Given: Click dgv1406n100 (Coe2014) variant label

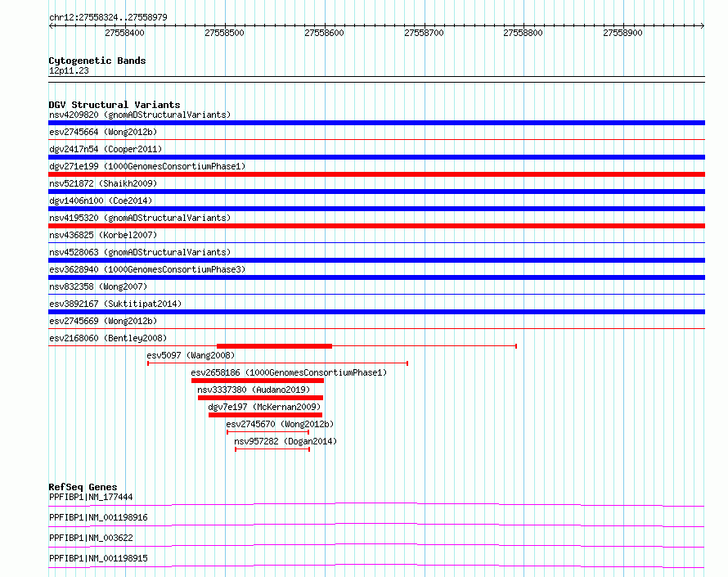Looking at the screenshot, I should click(x=101, y=201).
